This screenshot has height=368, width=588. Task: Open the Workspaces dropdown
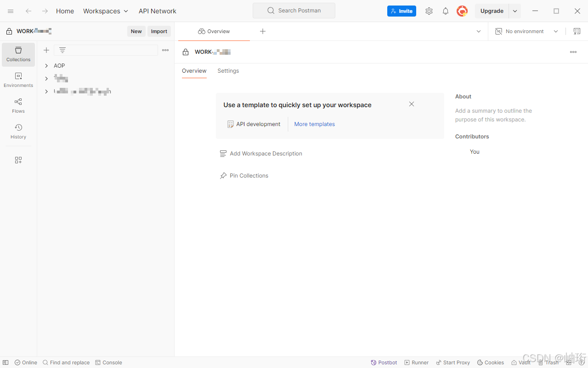(x=106, y=11)
